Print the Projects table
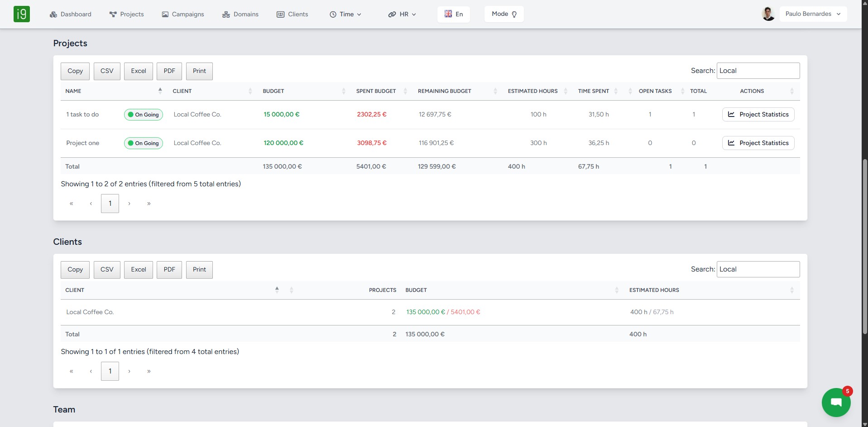 tap(199, 71)
